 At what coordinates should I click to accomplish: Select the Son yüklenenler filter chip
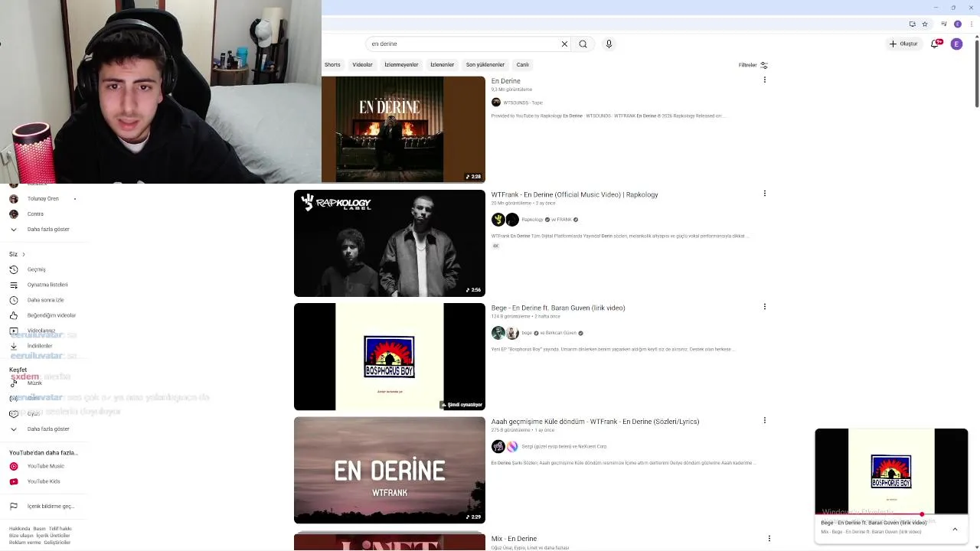485,65
